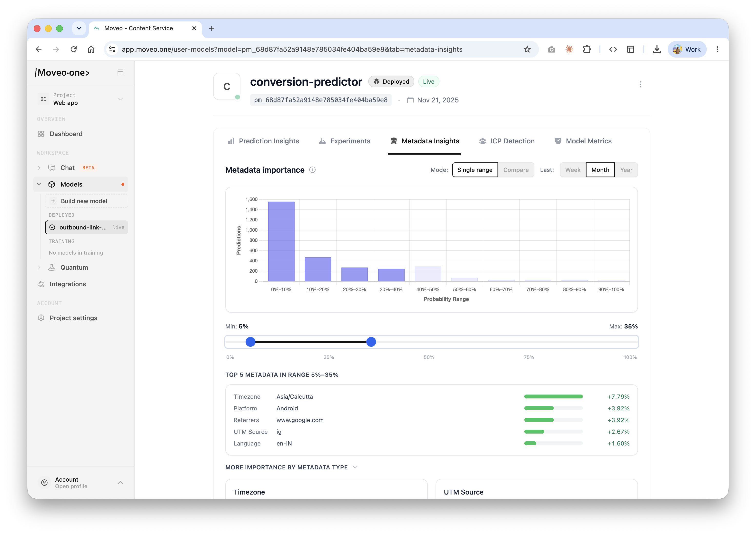Viewport: 756px width, 535px height.
Task: Go to the Model Metrics tab
Action: [x=583, y=141]
